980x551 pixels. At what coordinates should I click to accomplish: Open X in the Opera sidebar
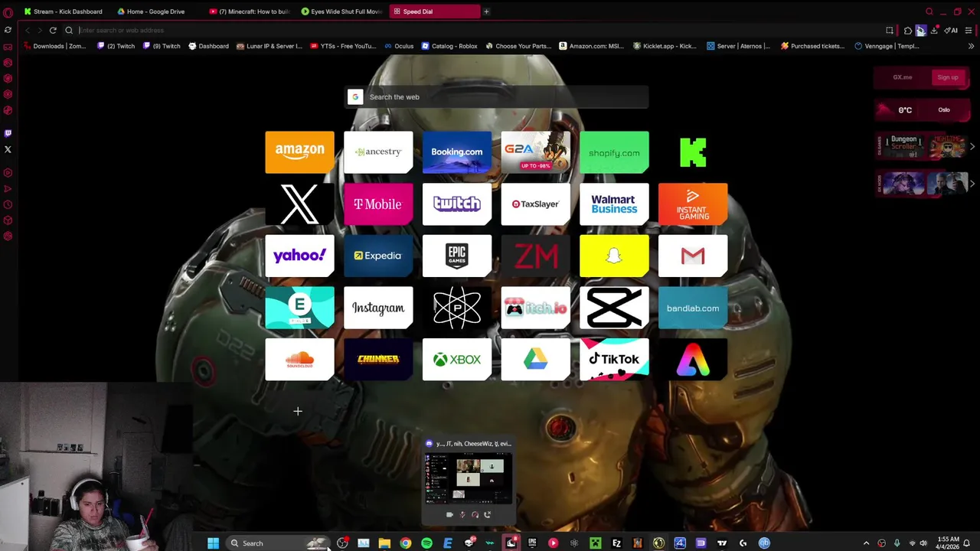coord(8,149)
